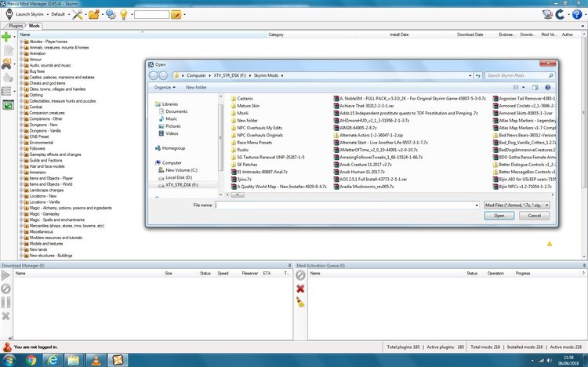The height and width of the screenshot is (367, 588).
Task: Select Local Disk (D:) in navigation pane
Action: pos(179,177)
